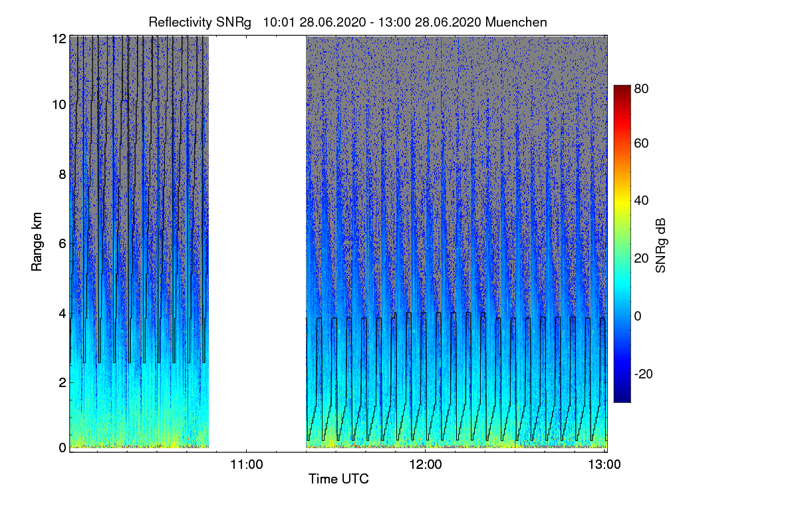The width and height of the screenshot is (798, 532).
Task: Click the colorbar value '80'
Action: (642, 88)
